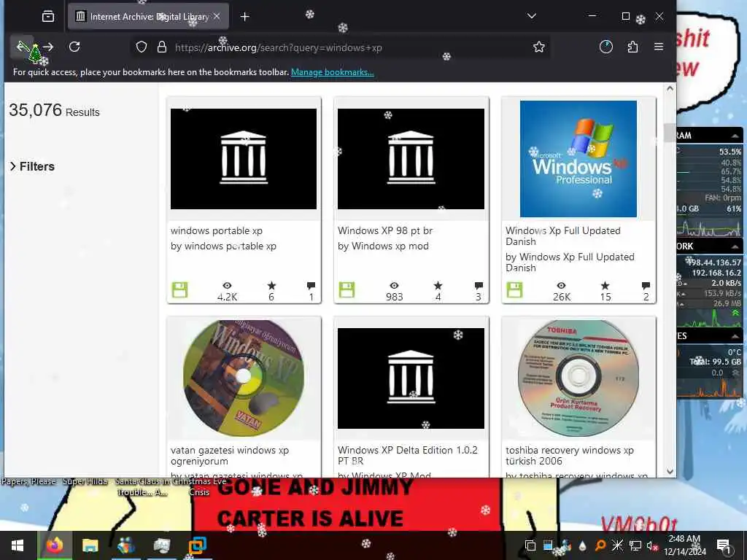Click the page scrollbar down arrow
Viewport: 747px width, 560px height.
point(670,472)
